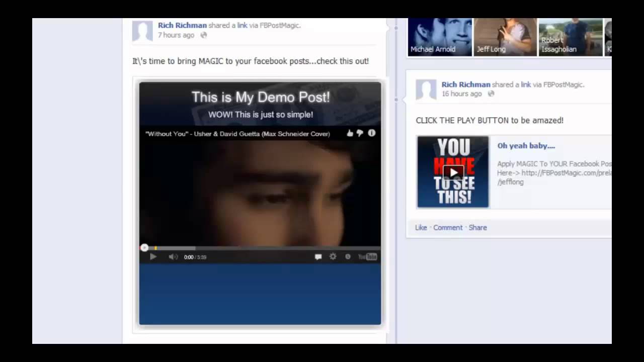Screen dimensions: 644x362
Task: Click 'This is My Demo Post!' heading
Action: point(261,97)
